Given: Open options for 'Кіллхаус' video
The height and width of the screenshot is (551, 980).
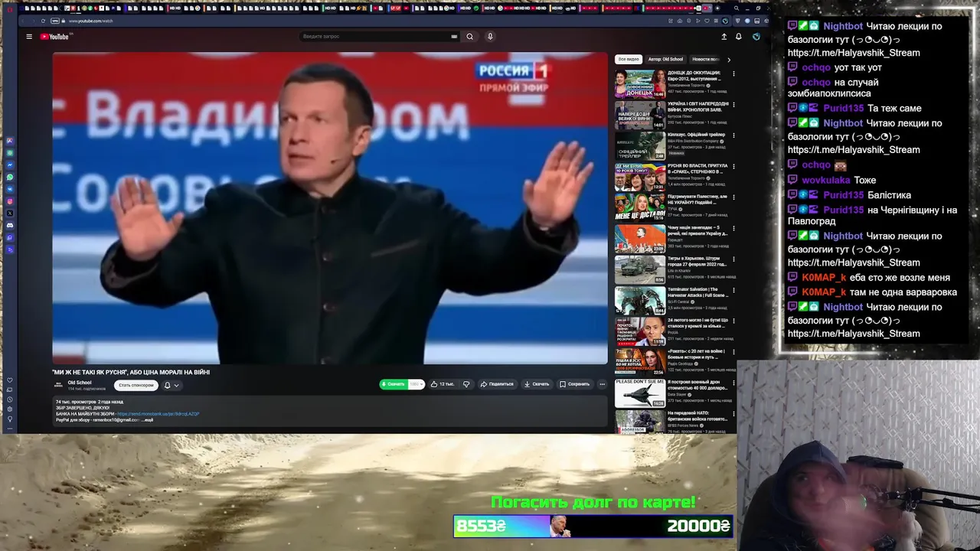Looking at the screenshot, I should pyautogui.click(x=733, y=135).
